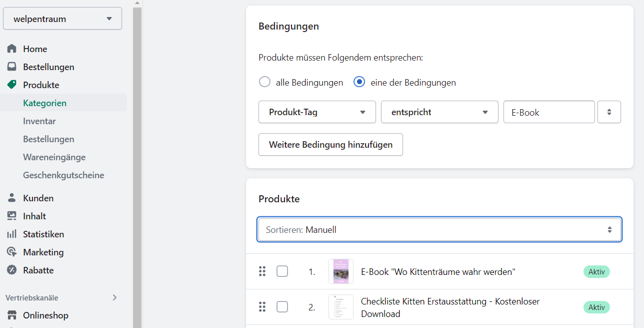
Task: Go to Inventar in the sidebar
Action: pos(39,121)
